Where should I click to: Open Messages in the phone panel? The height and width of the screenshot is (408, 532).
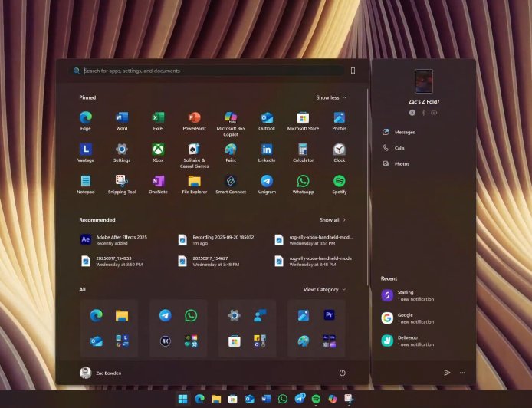click(x=404, y=132)
